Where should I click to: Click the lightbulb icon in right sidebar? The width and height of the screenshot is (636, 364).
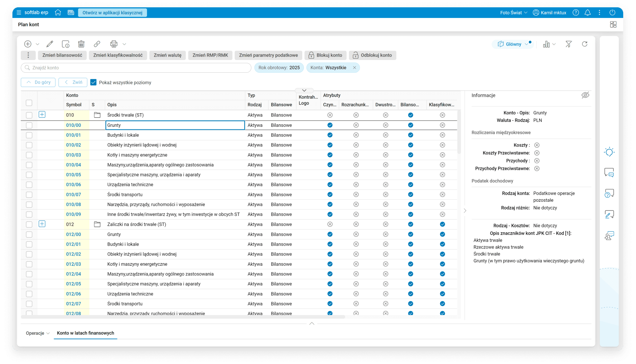(x=609, y=152)
